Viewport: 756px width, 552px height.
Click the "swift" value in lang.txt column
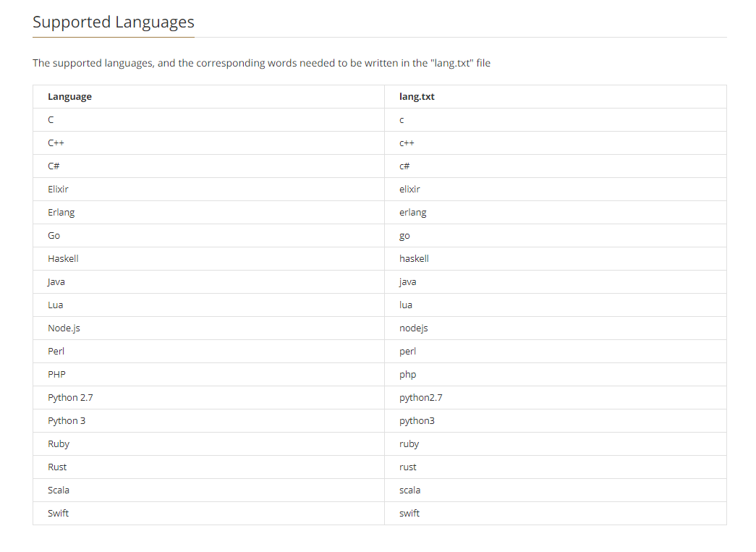point(409,514)
